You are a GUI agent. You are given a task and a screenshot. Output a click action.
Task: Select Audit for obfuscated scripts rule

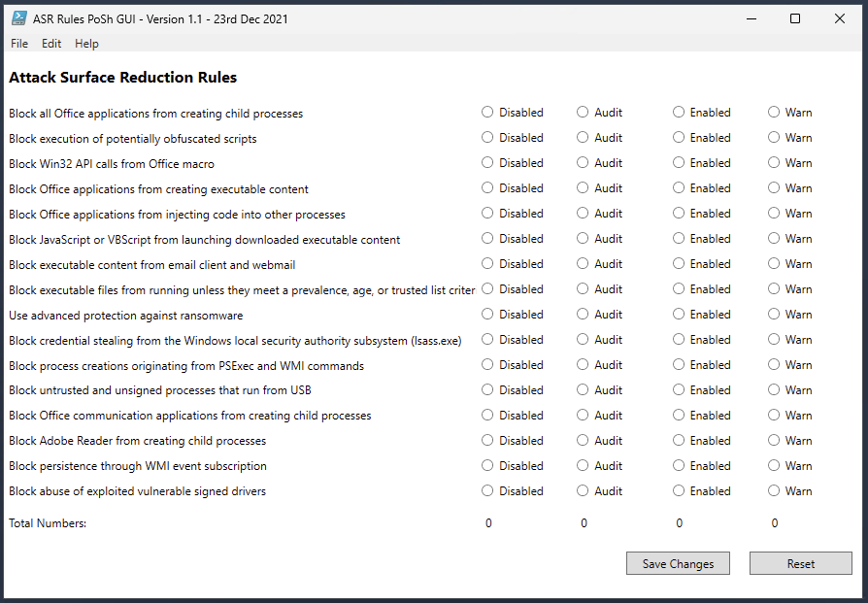point(583,138)
